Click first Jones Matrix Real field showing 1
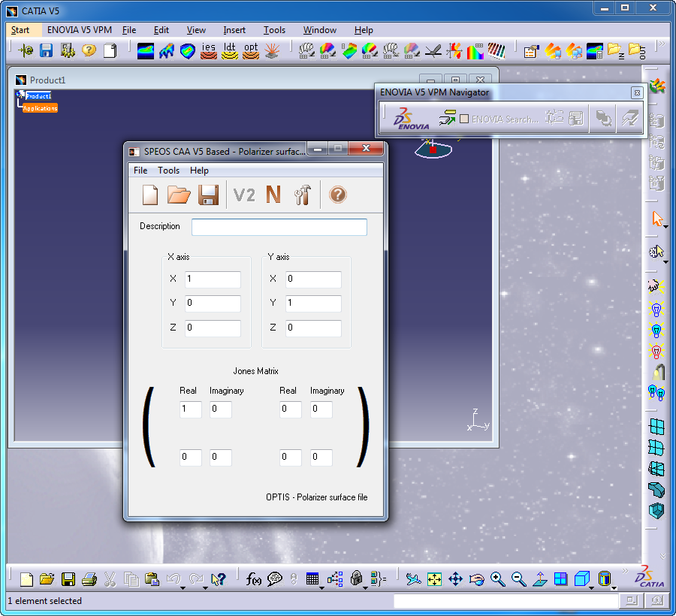The height and width of the screenshot is (616, 676). [x=191, y=409]
